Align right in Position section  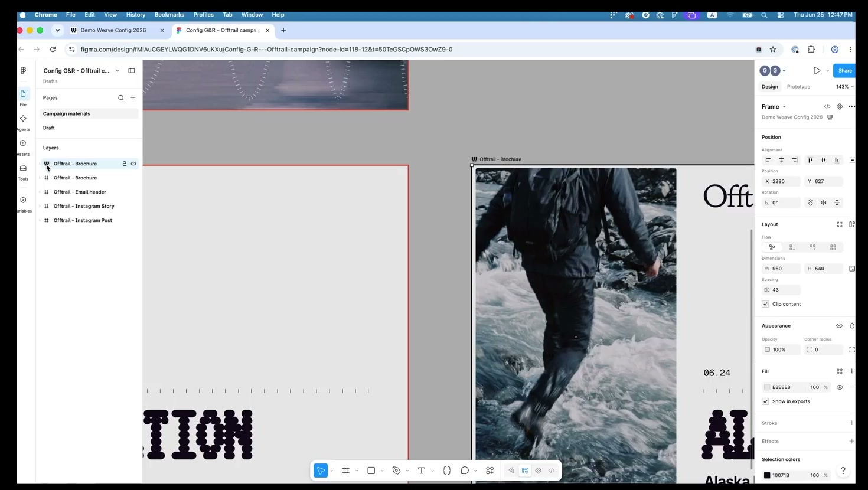[795, 160]
